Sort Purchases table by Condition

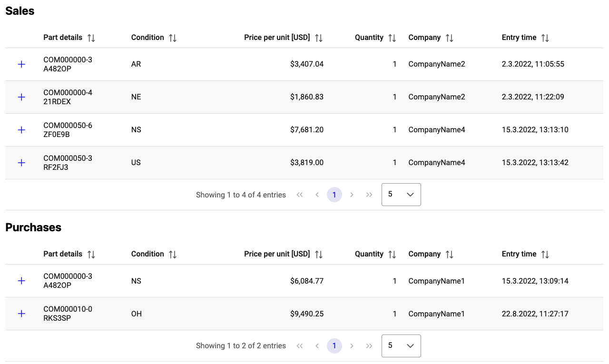click(x=173, y=255)
